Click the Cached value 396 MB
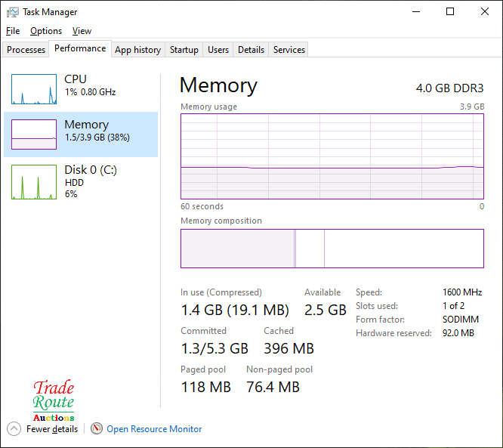 (289, 348)
